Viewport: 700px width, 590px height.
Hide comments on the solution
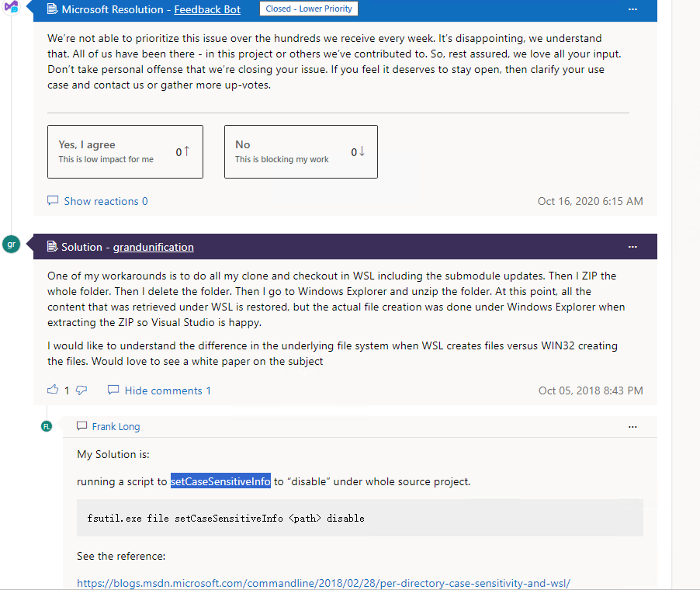[x=168, y=390]
